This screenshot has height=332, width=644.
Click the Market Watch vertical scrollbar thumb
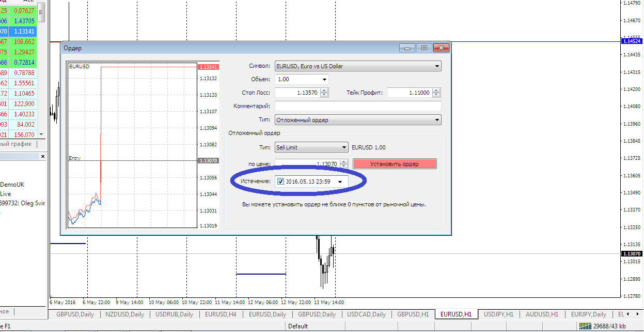42,12
